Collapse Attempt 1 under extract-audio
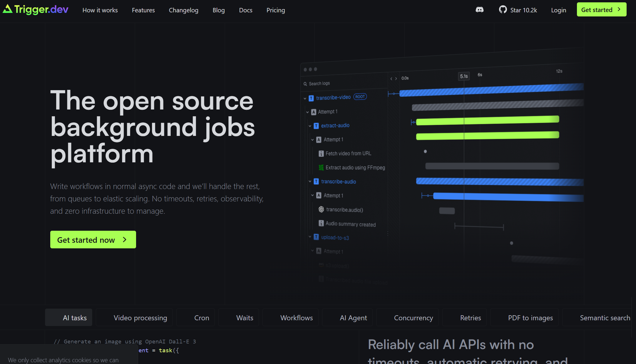Image resolution: width=636 pixels, height=364 pixels. [312, 140]
